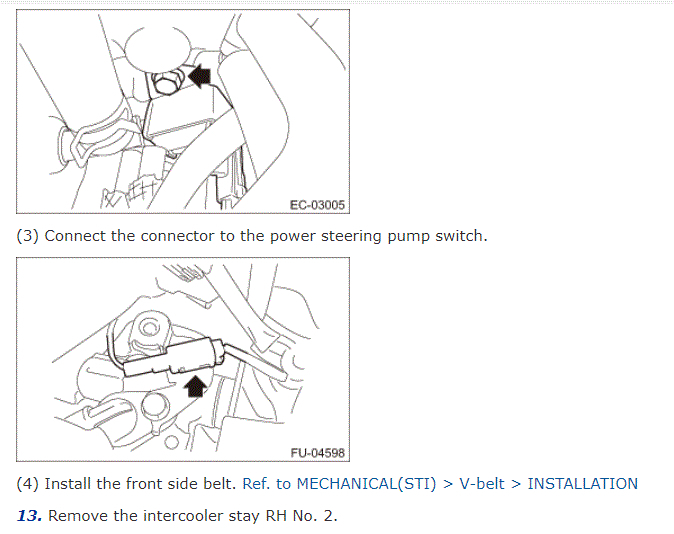Click the bolt in the top diagram
This screenshot has width=674, height=534.
tap(167, 82)
